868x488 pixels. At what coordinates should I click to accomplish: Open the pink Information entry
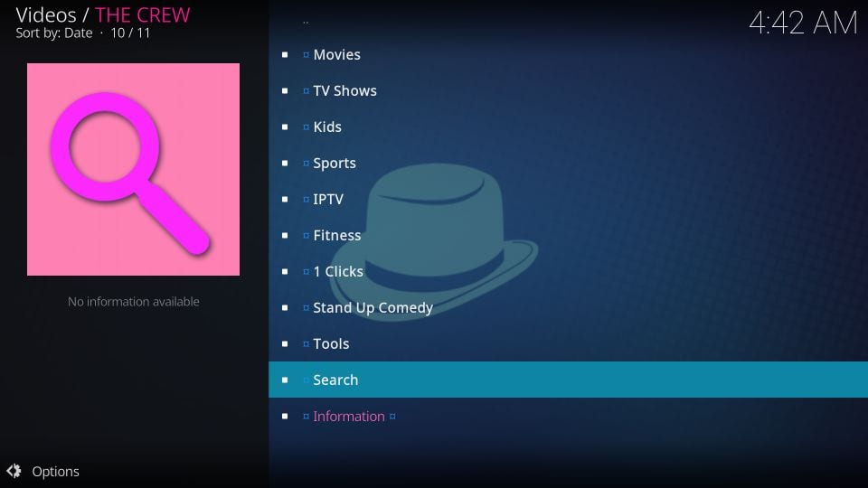568,416
